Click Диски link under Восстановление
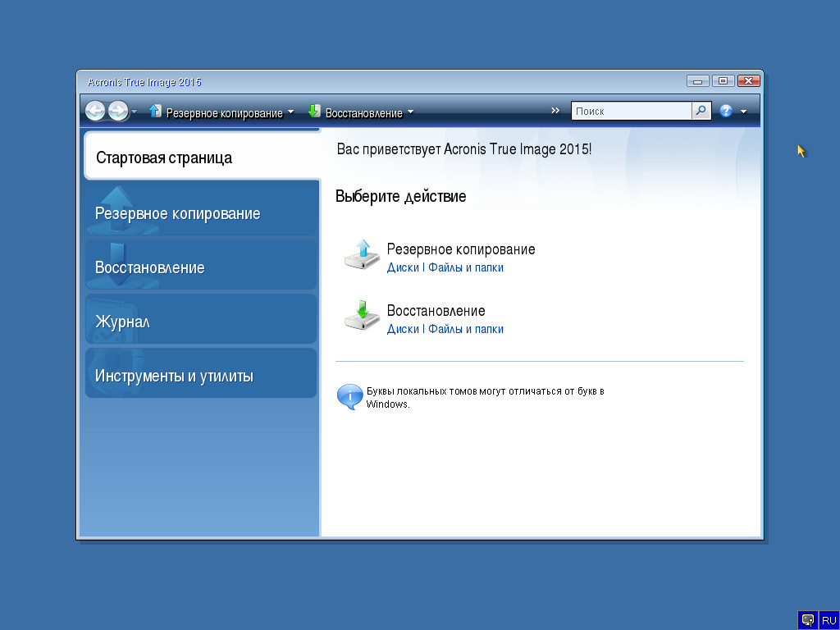This screenshot has width=840, height=630. (x=403, y=329)
